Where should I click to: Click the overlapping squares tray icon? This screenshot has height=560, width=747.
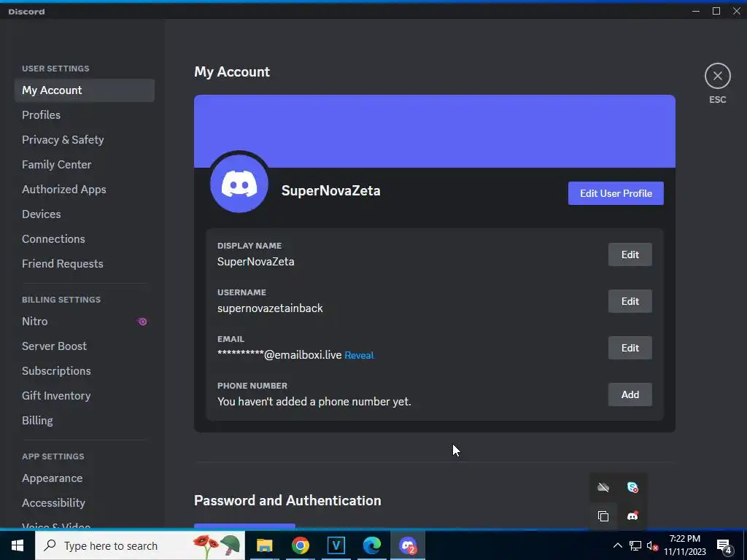tap(603, 516)
